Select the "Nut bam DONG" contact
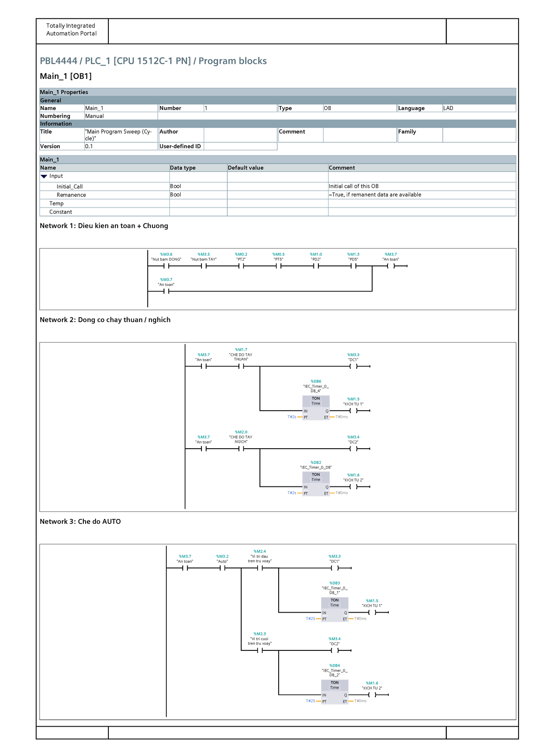This screenshot has width=535, height=756. tap(166, 266)
